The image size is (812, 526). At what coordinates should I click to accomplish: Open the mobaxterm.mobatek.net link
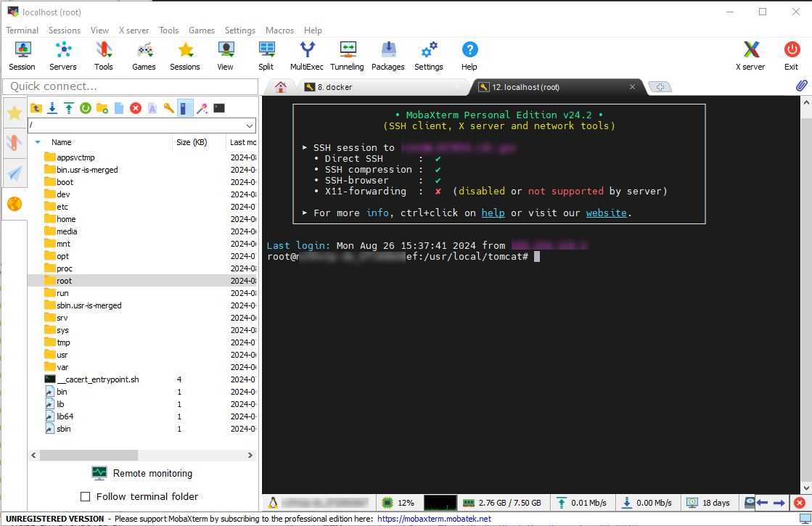click(434, 519)
